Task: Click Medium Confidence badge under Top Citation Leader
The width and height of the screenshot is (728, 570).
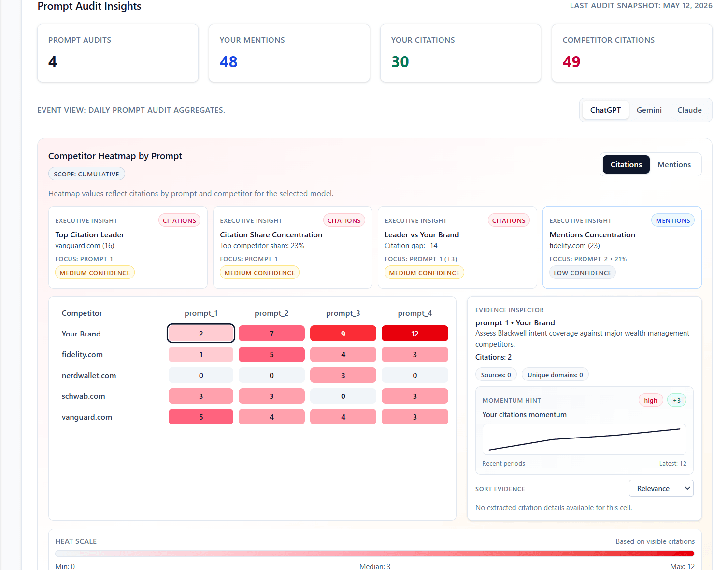Action: (x=95, y=273)
